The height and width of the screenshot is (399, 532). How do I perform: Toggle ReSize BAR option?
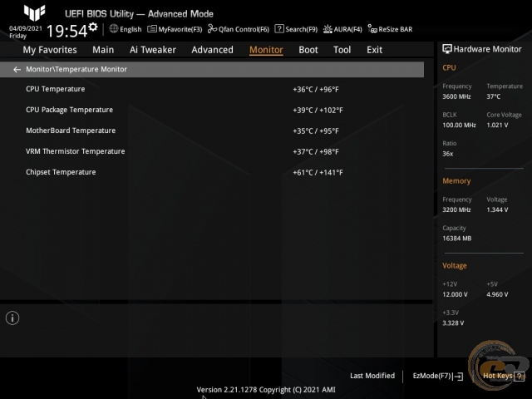[x=390, y=29]
